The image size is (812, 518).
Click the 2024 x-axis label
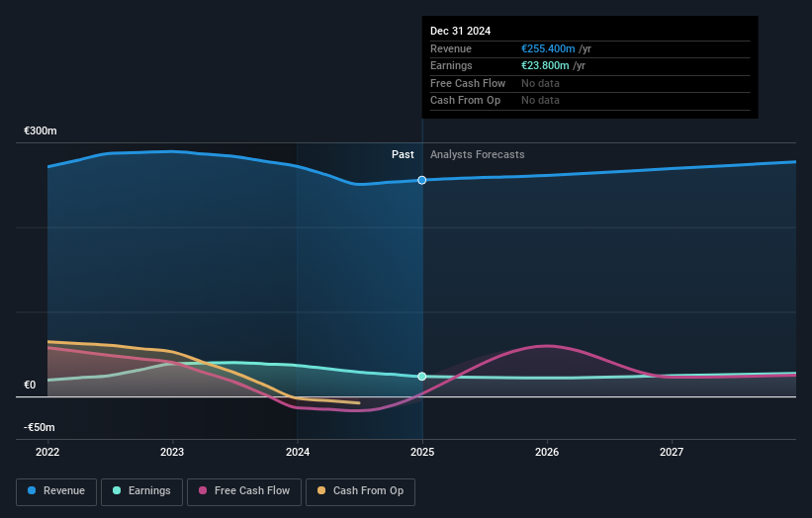pyautogui.click(x=298, y=452)
